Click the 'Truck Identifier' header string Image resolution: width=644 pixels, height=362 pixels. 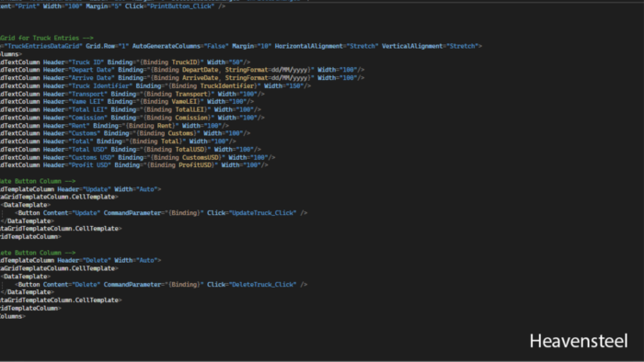click(x=100, y=85)
